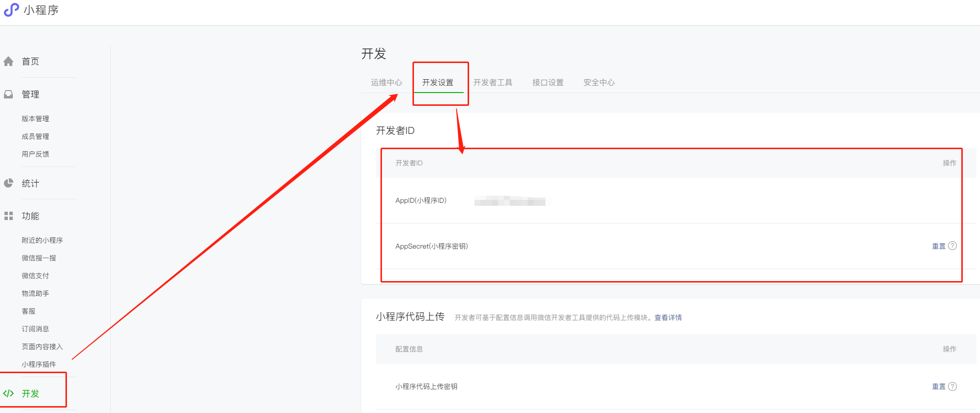Click the blurred AppID value
The height and width of the screenshot is (413, 980).
[509, 201]
